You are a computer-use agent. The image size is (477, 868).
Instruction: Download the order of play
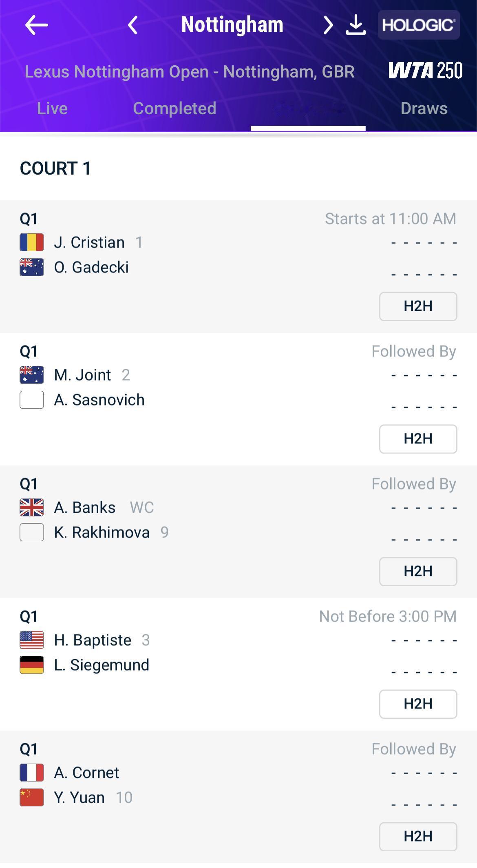coord(356,25)
